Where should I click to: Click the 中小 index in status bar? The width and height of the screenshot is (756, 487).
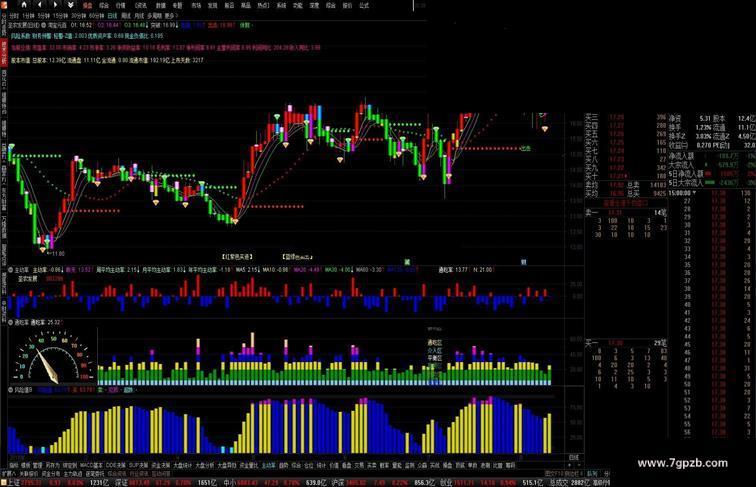[230, 483]
